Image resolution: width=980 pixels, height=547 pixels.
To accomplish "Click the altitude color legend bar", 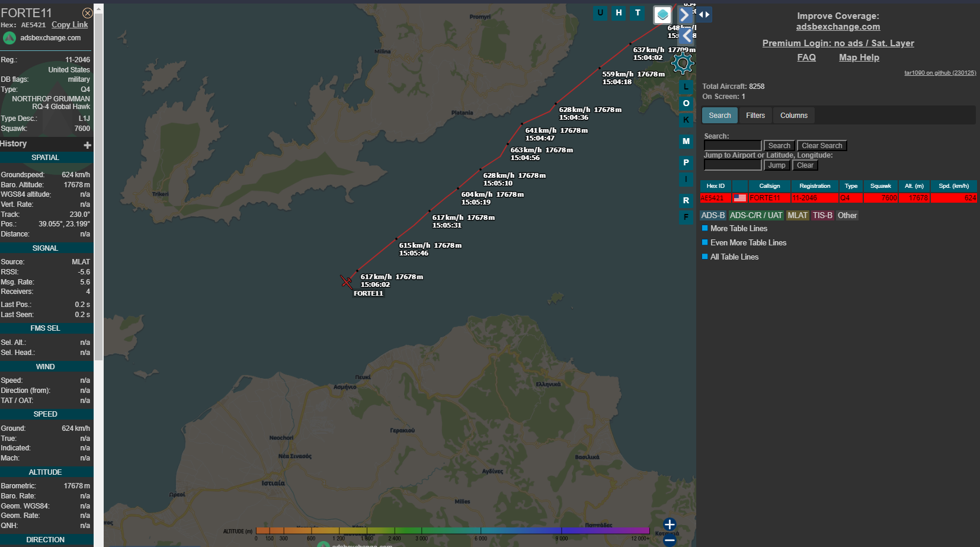I will tap(453, 530).
